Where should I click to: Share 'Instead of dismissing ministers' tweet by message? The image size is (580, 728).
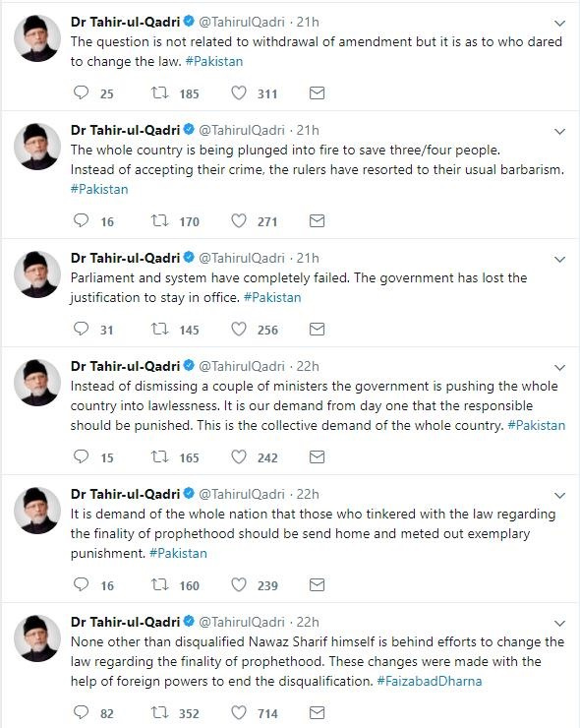(x=317, y=457)
